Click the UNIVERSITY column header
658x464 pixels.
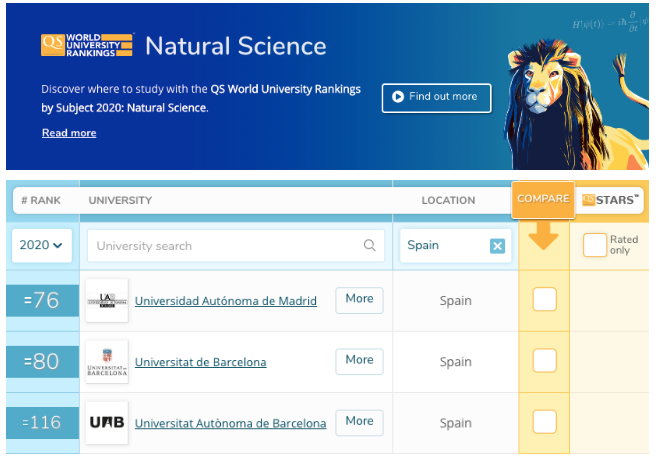tap(120, 201)
